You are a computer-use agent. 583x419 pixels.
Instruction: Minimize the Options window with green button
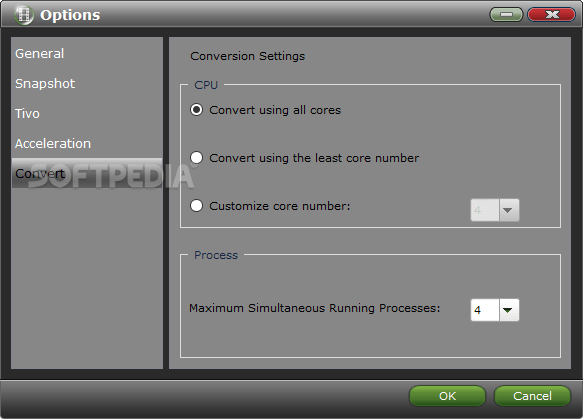pos(506,14)
